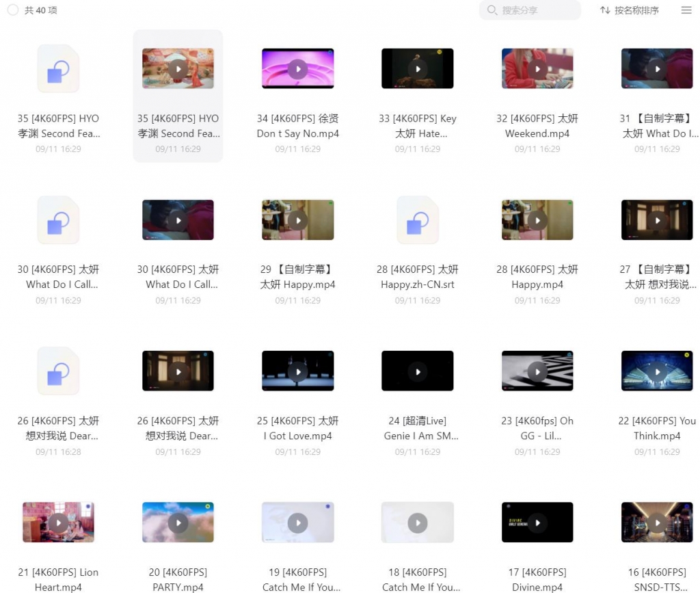This screenshot has width=700, height=593.
Task: Select the file name 34 [4K60FPS] 徐贤 Don t Say No.mp4
Action: coord(298,126)
